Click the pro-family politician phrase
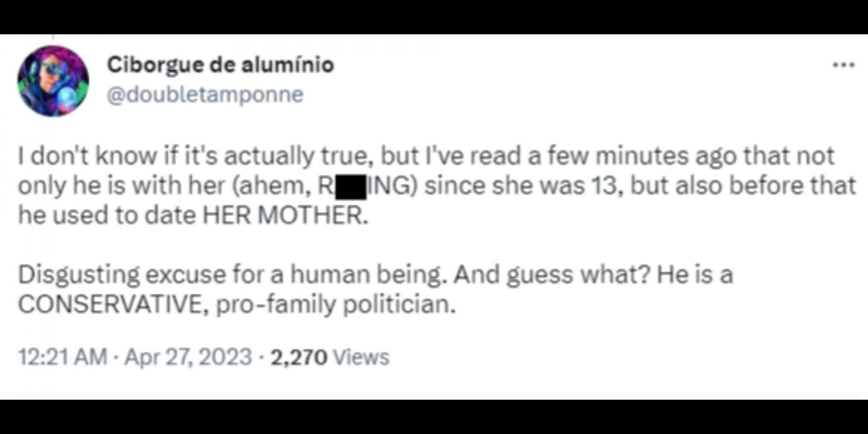 point(336,304)
